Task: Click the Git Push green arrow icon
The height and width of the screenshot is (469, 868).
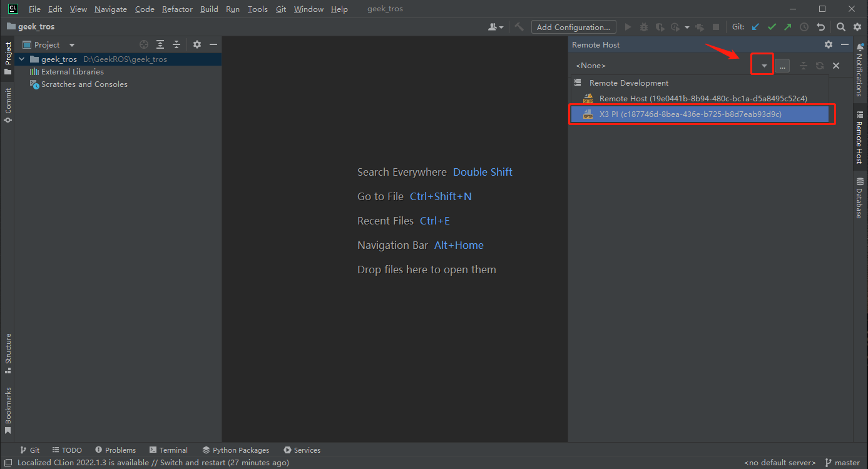Action: 787,27
